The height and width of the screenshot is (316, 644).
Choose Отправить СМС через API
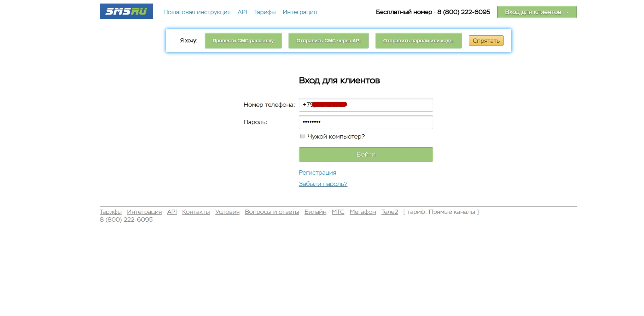(329, 41)
